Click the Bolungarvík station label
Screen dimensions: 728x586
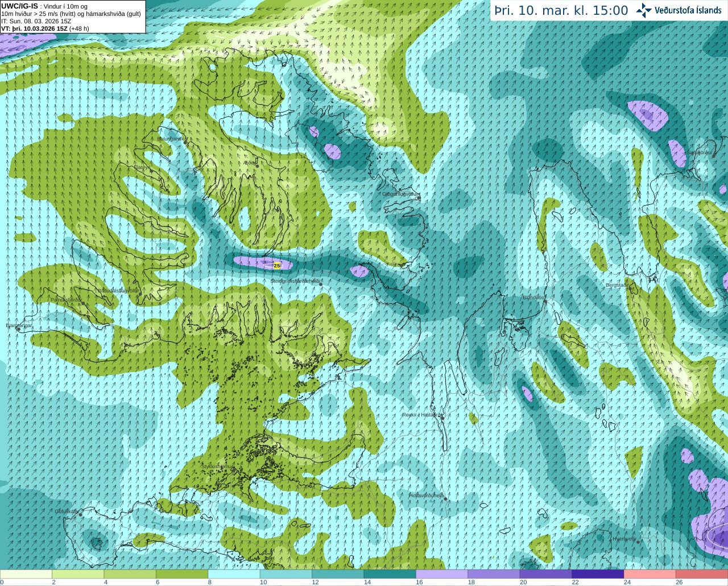pos(169,139)
